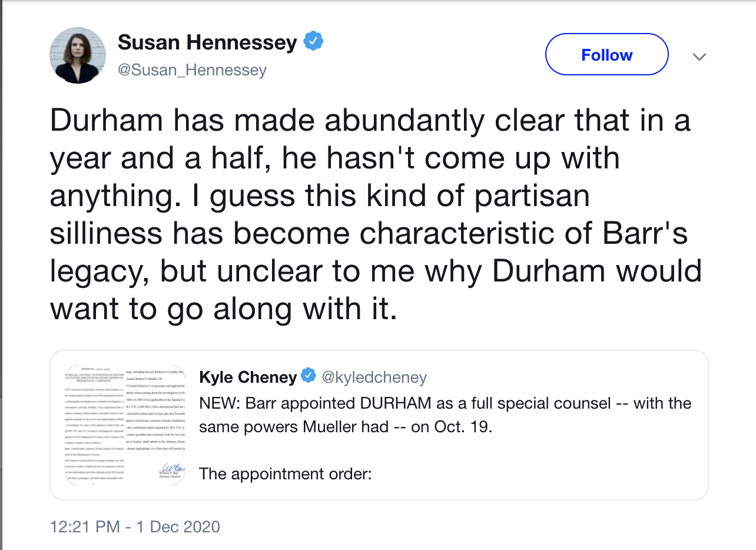Viewport: 756px width, 550px height.
Task: Click the 12:21 PM - 1 Dec 2020 timestamp
Action: tap(135, 526)
